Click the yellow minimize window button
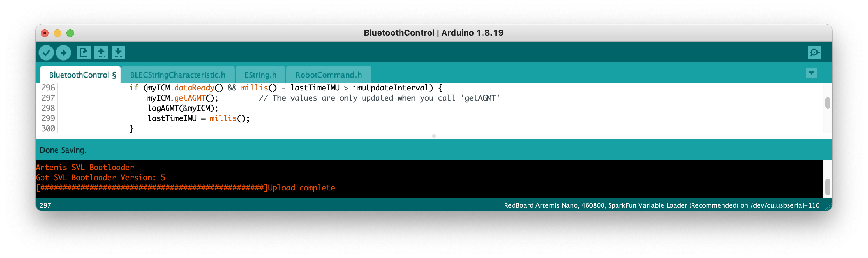 (57, 33)
